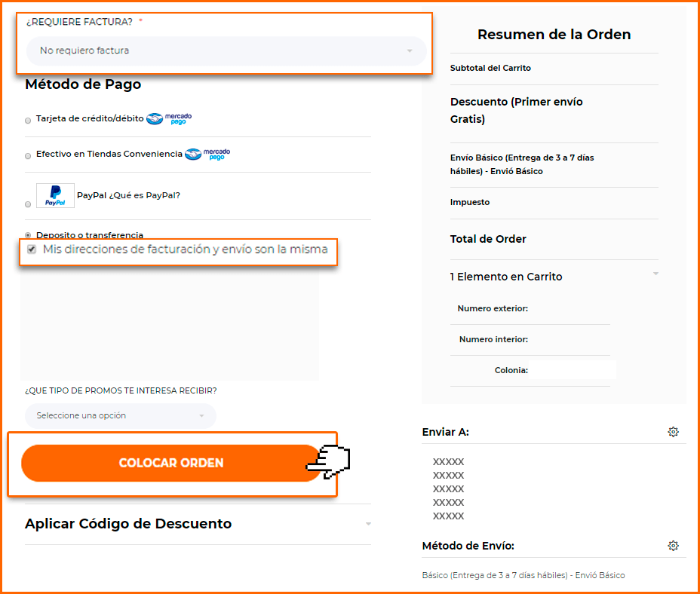Select the Deposito o transferencia radio button
This screenshot has width=700, height=594.
pos(28,234)
